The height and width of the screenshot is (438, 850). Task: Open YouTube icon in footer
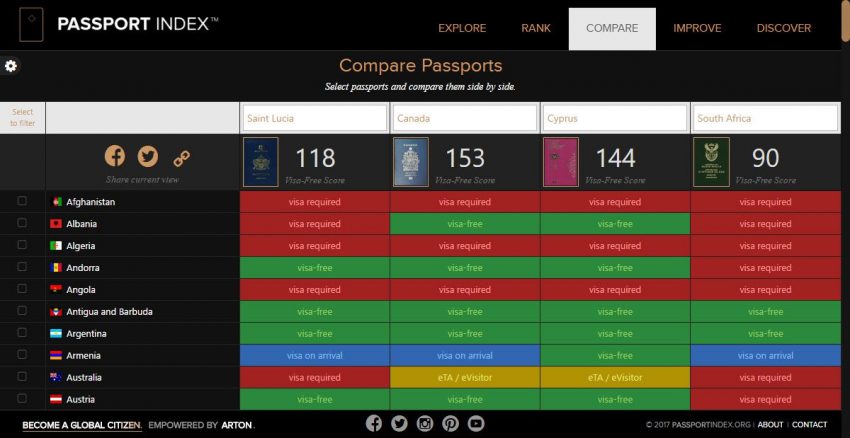(x=476, y=423)
